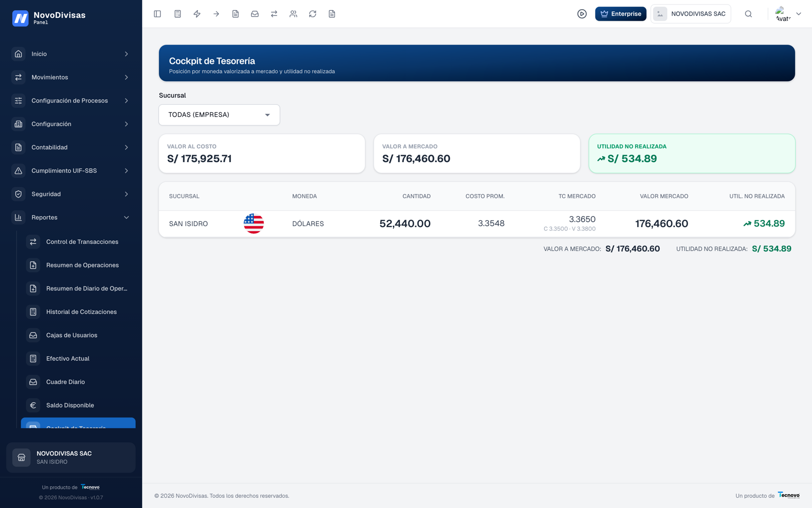Open the search magnifier icon
The image size is (812, 508).
tap(749, 14)
